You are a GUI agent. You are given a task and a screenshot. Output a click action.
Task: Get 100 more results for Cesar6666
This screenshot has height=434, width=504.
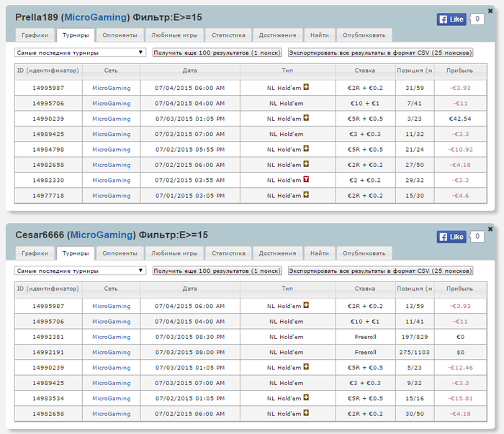[217, 271]
